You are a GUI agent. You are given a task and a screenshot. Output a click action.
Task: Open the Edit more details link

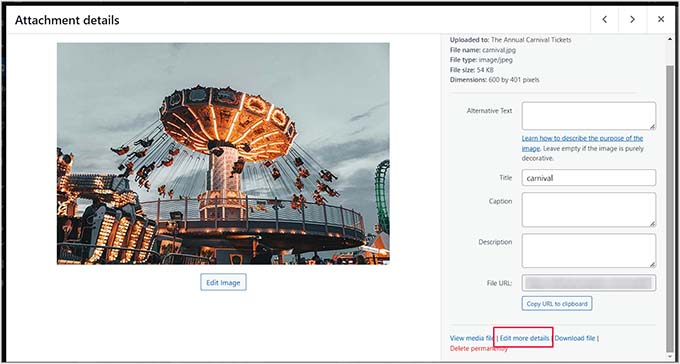[x=525, y=338]
